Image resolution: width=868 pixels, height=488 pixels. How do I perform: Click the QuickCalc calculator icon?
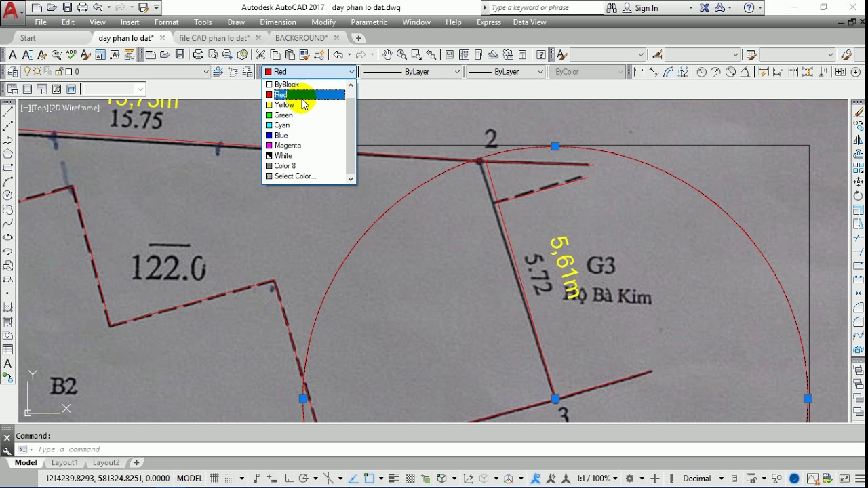pyautogui.click(x=523, y=55)
